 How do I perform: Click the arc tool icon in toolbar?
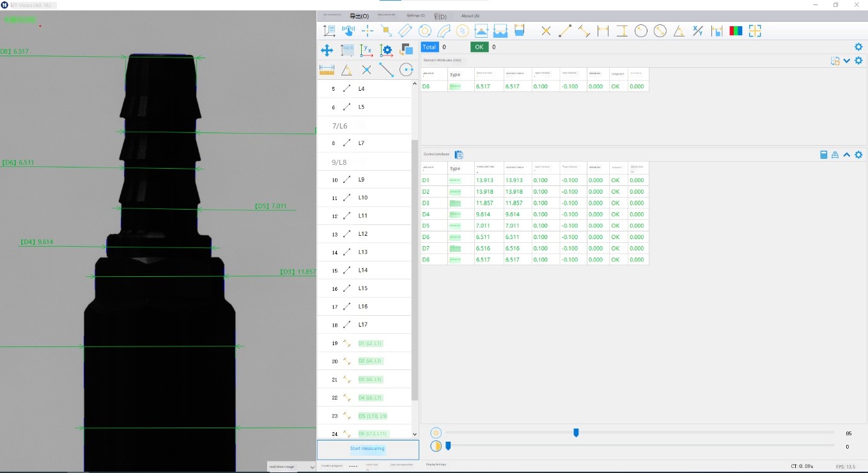pyautogui.click(x=443, y=31)
